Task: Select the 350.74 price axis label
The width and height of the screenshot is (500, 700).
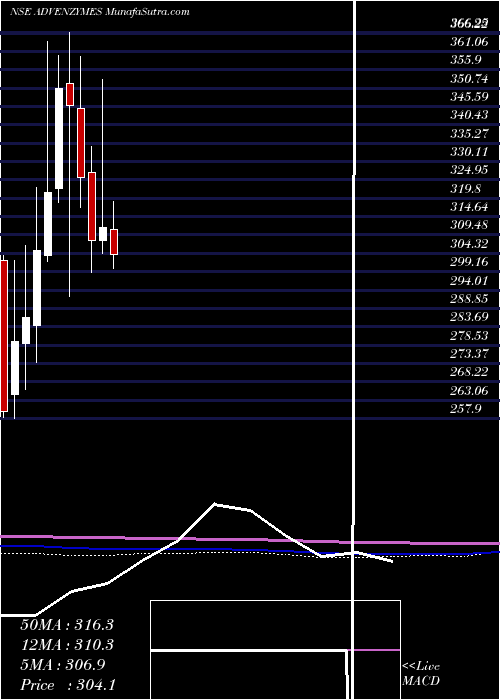Action: [x=470, y=78]
